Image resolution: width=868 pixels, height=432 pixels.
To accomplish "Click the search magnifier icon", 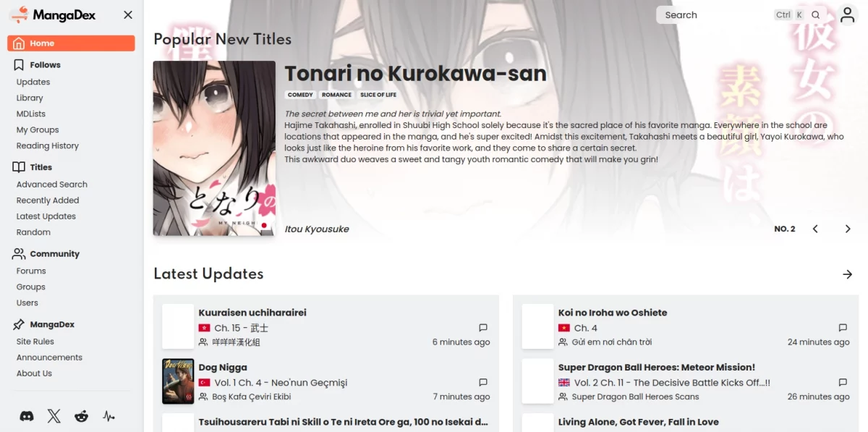I will pos(816,14).
